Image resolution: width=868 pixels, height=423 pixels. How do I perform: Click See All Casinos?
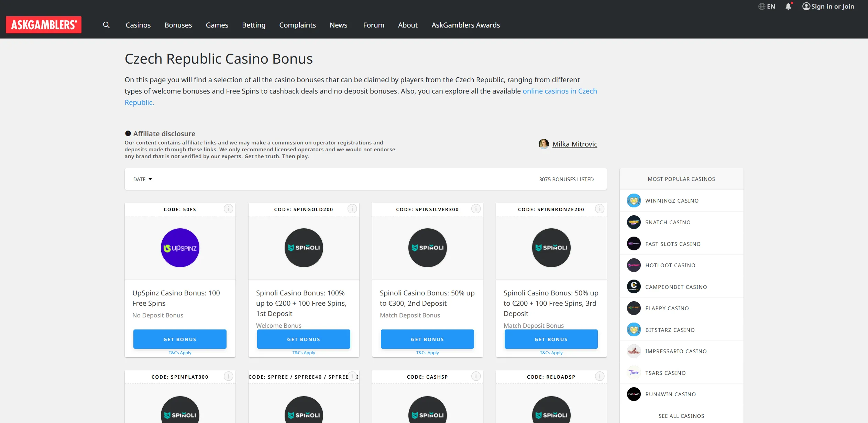click(x=681, y=416)
